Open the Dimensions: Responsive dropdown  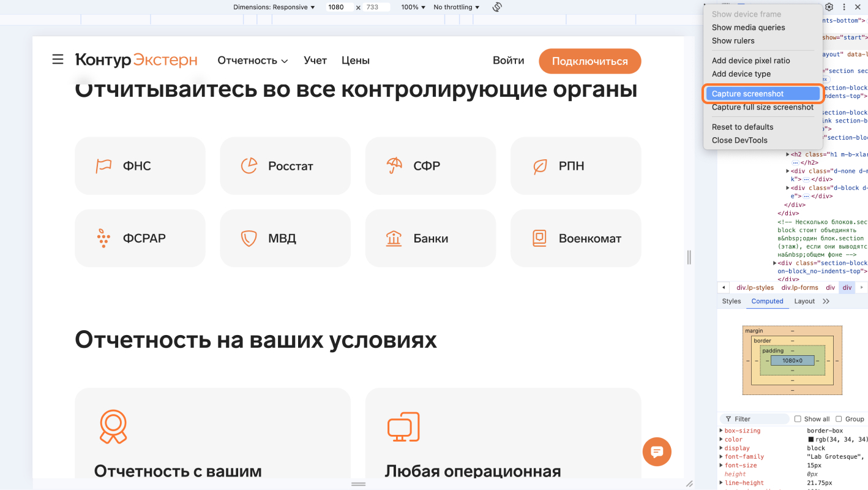tap(274, 7)
